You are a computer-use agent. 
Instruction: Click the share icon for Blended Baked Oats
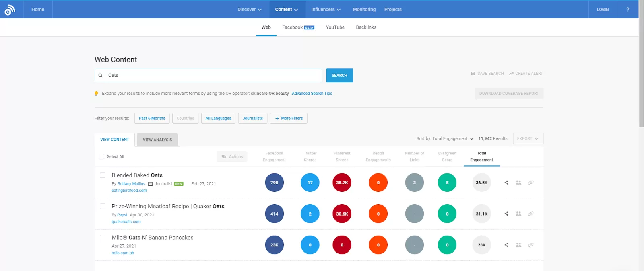pyautogui.click(x=506, y=183)
